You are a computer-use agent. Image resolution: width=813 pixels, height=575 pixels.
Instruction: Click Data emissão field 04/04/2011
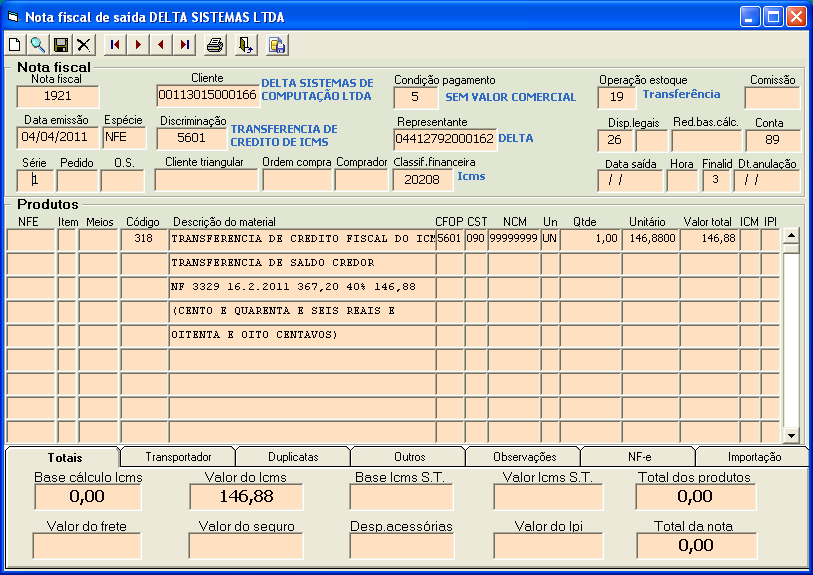tap(57, 137)
